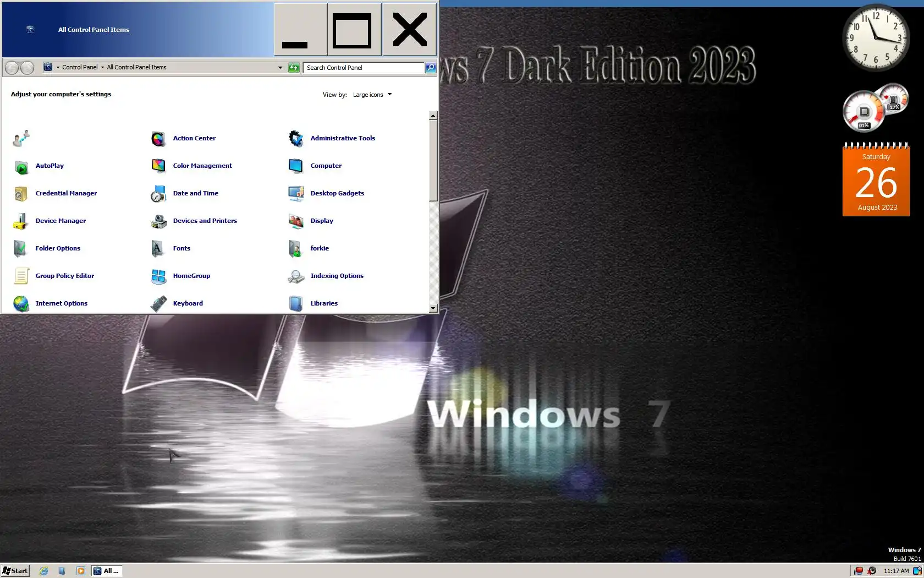Click the Devices and Printers link text
924x578 pixels.
[205, 221]
